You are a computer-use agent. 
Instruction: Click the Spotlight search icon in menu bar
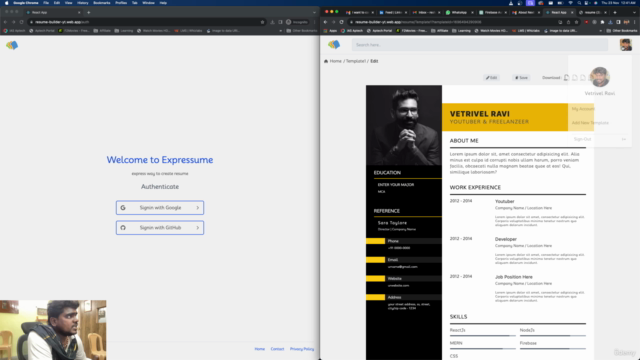[x=579, y=3]
